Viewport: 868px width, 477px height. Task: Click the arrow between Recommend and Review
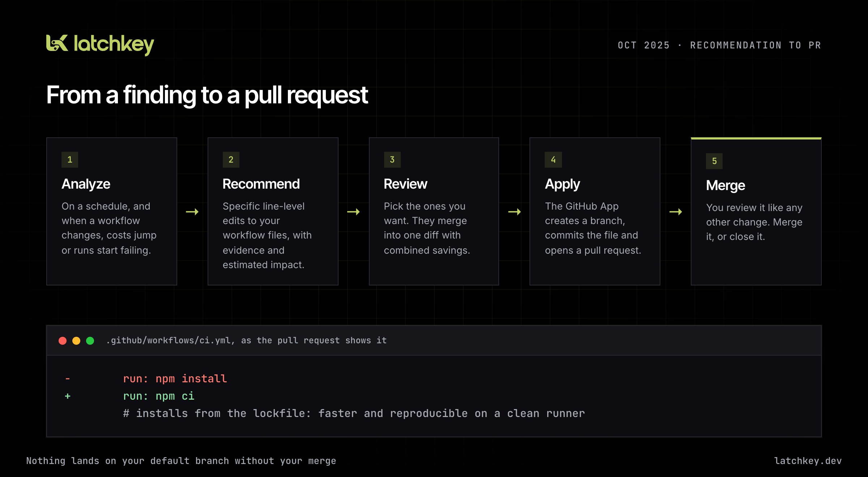[x=353, y=212]
